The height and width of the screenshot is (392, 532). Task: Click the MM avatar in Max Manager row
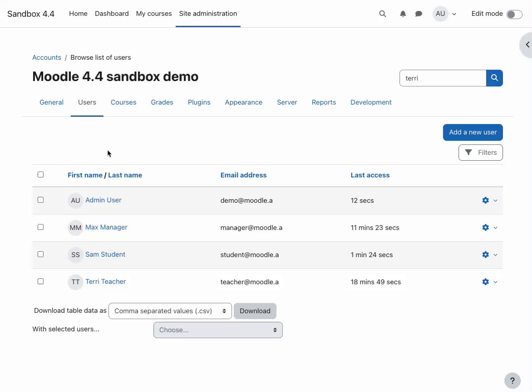75,228
